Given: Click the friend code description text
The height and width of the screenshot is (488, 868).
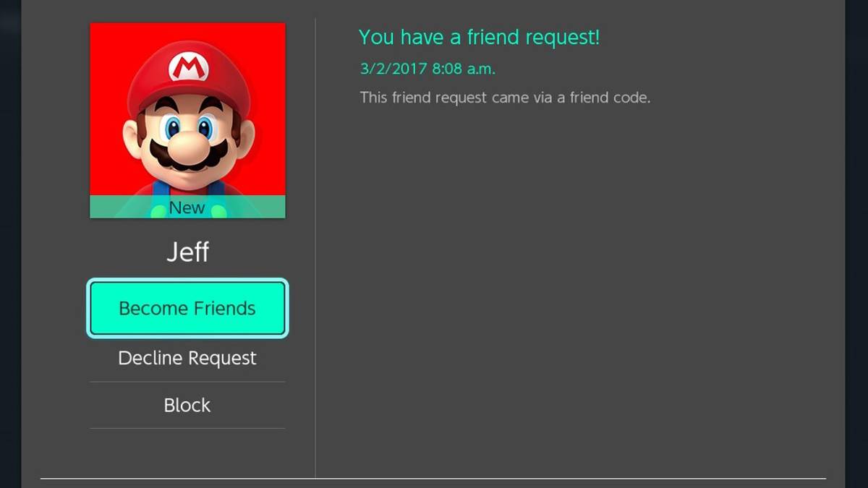Looking at the screenshot, I should coord(505,97).
